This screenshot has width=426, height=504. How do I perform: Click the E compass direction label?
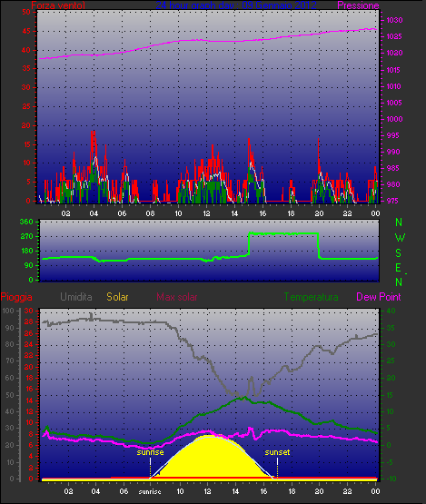pos(398,268)
